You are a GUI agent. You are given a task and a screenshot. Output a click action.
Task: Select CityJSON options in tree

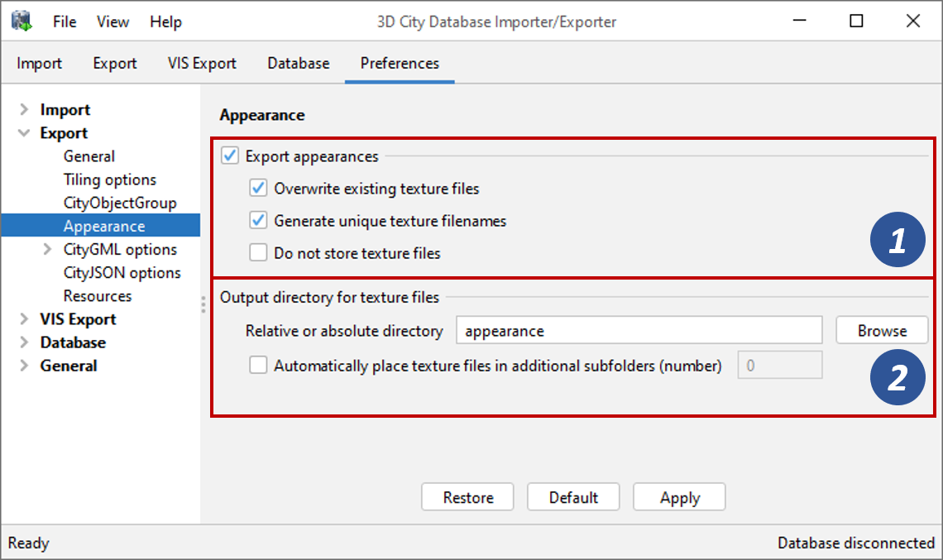(x=122, y=273)
